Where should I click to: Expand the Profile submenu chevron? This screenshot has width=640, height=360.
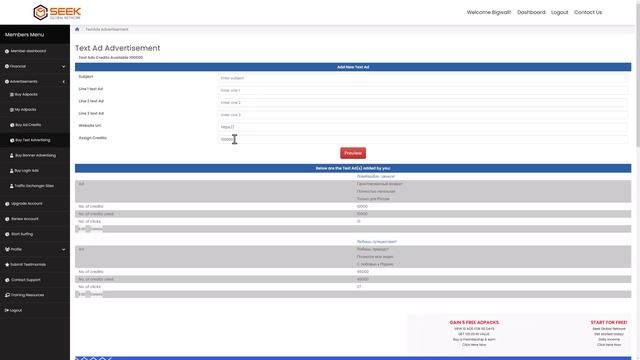63,249
